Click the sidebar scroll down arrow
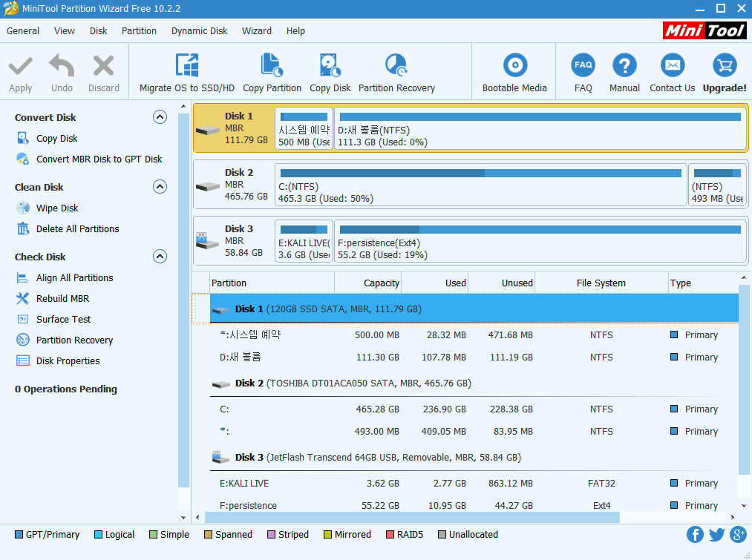The height and width of the screenshot is (560, 752). [183, 518]
